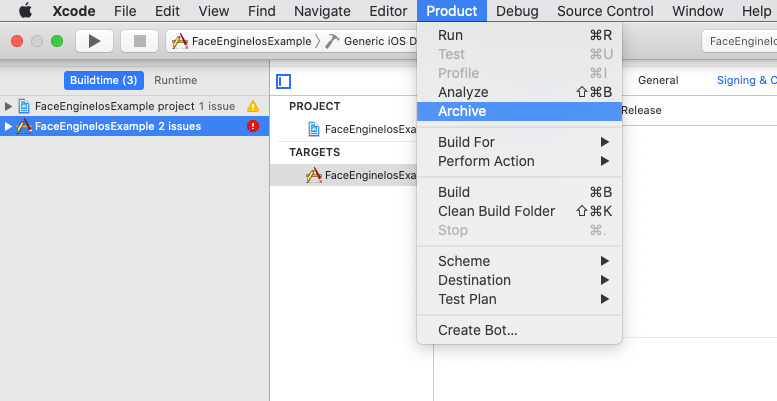The image size is (777, 401).
Task: Choose Clean Build Folder menu item
Action: [496, 211]
